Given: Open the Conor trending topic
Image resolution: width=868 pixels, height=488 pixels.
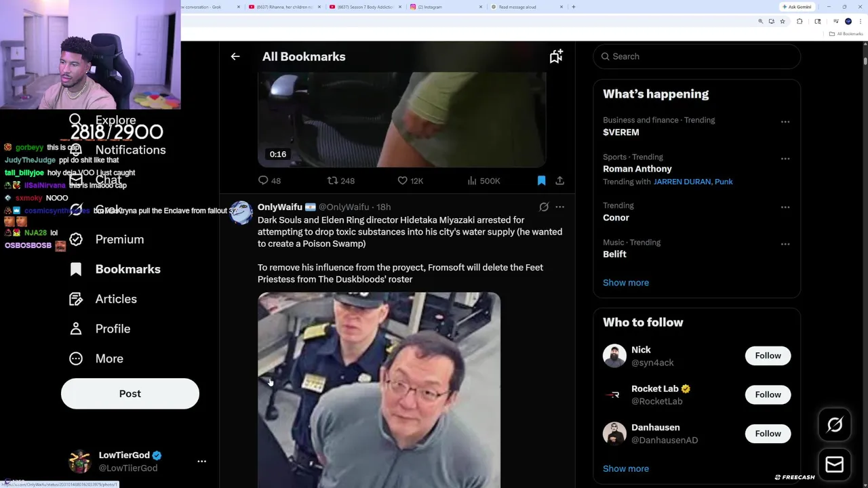Looking at the screenshot, I should (x=616, y=218).
